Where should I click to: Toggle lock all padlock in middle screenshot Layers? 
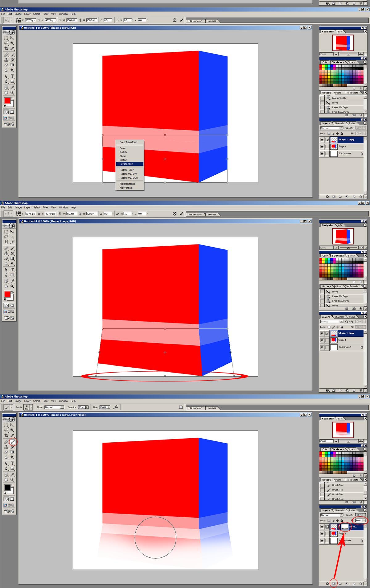pos(341,327)
